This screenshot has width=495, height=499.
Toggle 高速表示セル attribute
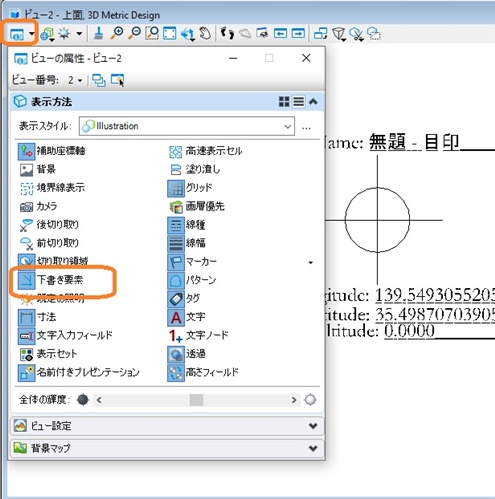click(x=205, y=151)
